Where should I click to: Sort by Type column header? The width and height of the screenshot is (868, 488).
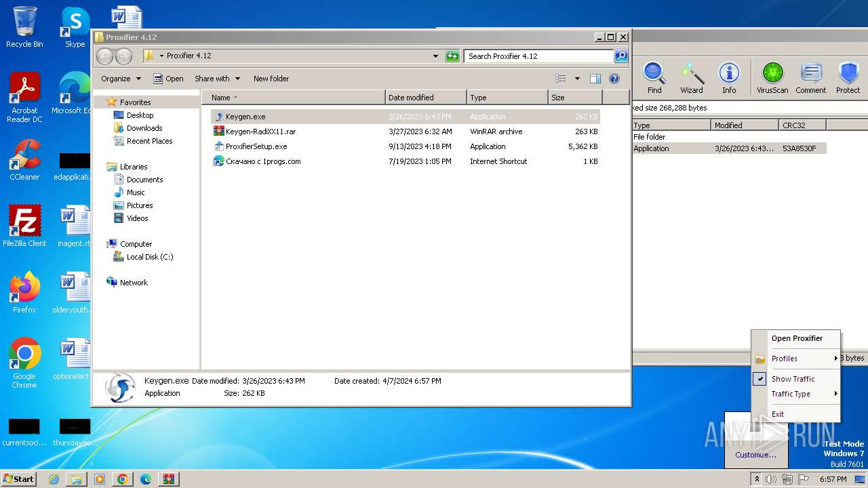pyautogui.click(x=507, y=98)
